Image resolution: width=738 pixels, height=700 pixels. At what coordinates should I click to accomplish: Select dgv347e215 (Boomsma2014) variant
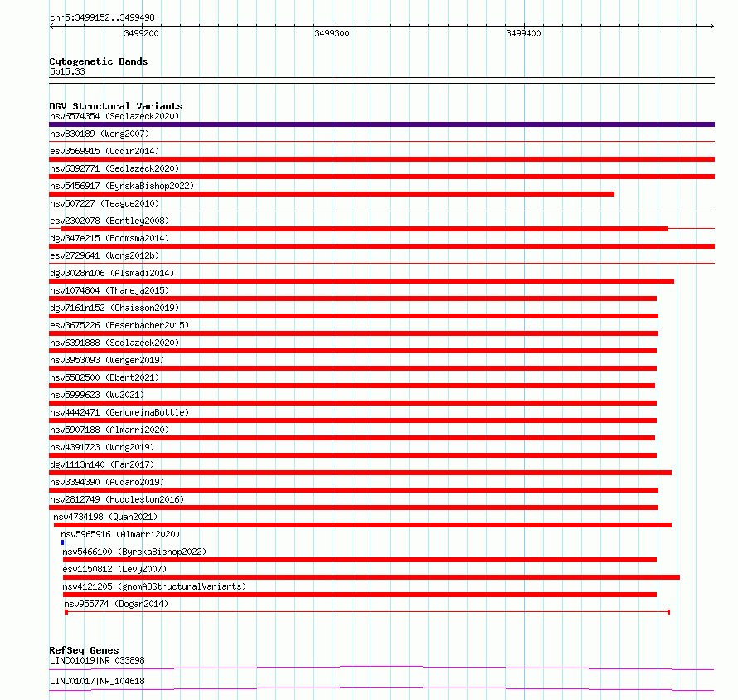[109, 238]
